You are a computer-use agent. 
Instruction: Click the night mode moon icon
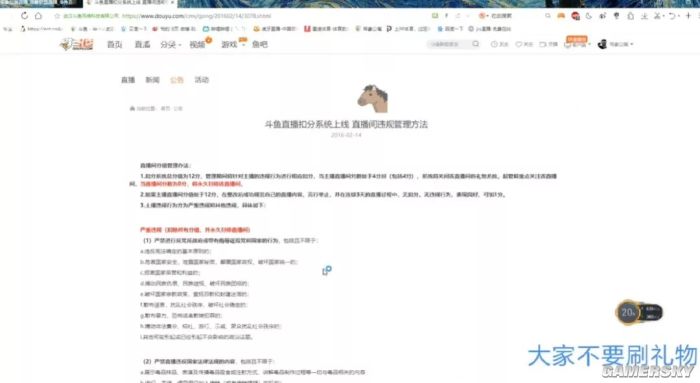tap(589, 16)
